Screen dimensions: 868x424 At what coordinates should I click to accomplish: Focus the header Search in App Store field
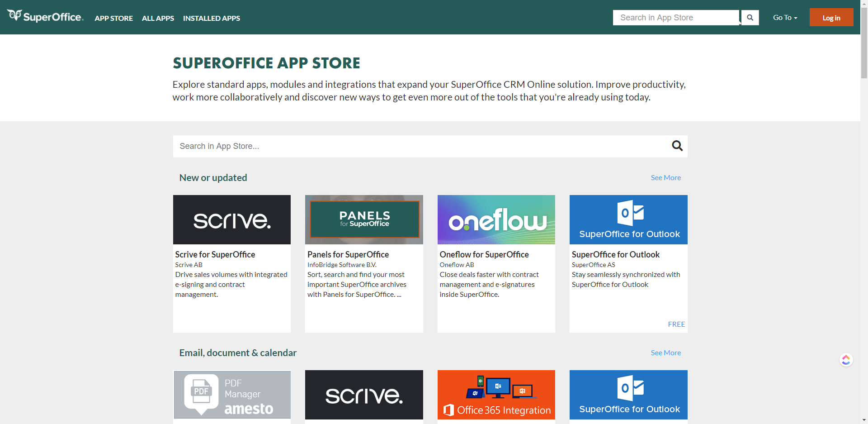point(675,18)
